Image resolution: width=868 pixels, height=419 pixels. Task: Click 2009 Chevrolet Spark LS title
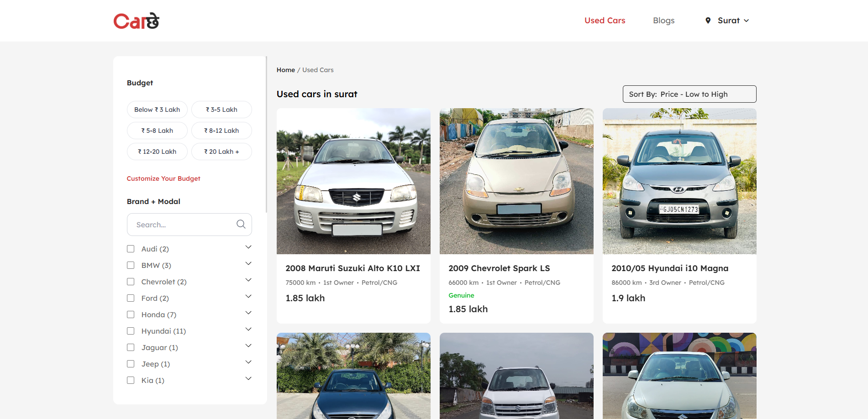(499, 268)
